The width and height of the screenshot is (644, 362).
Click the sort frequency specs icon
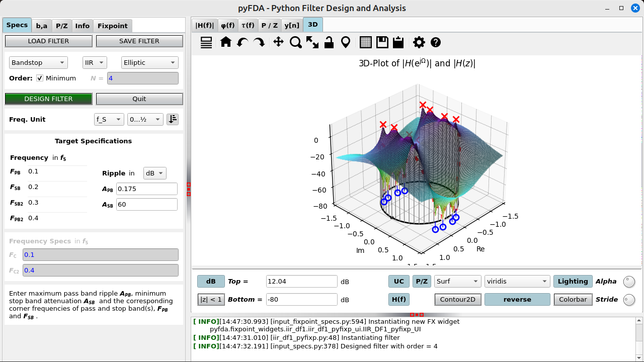[173, 119]
